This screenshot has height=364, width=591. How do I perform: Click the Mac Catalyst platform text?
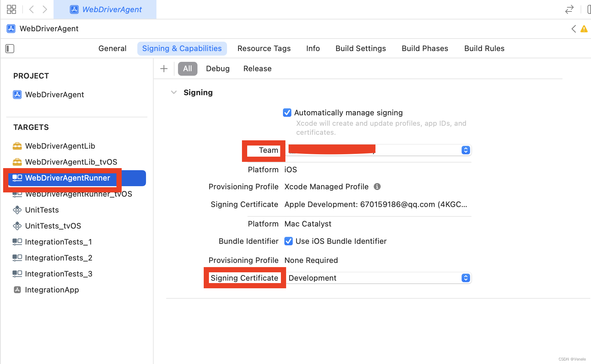pos(308,224)
